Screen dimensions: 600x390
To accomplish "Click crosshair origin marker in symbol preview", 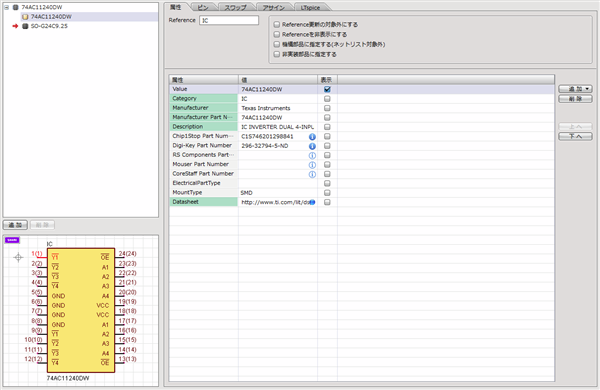I will (x=18, y=258).
